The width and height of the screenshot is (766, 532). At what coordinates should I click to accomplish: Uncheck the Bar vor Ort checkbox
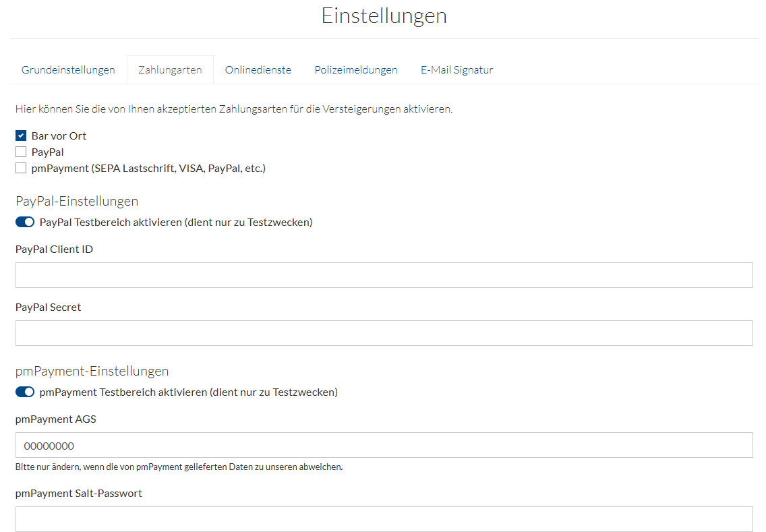coord(21,136)
